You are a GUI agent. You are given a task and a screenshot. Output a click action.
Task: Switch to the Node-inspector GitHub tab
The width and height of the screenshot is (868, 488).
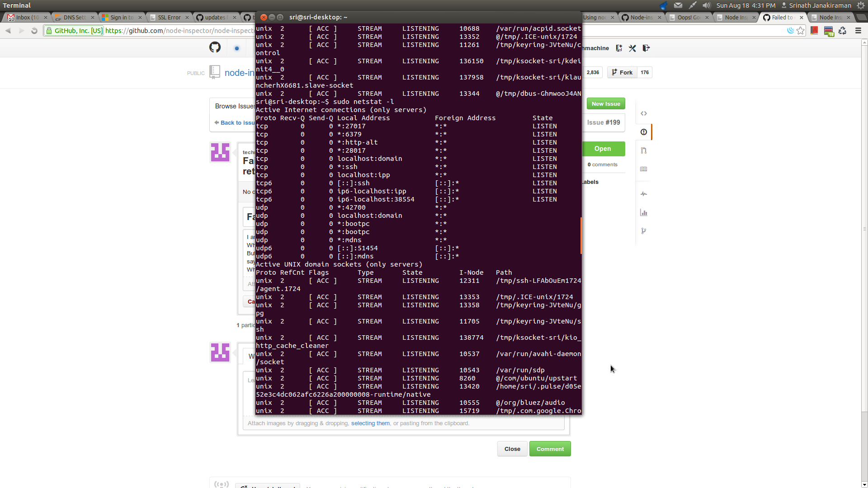click(x=642, y=17)
